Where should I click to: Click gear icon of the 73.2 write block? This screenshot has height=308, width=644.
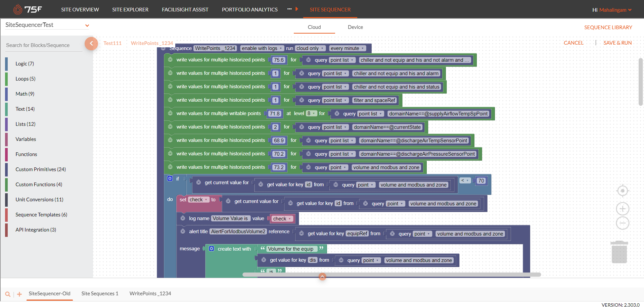point(170,167)
